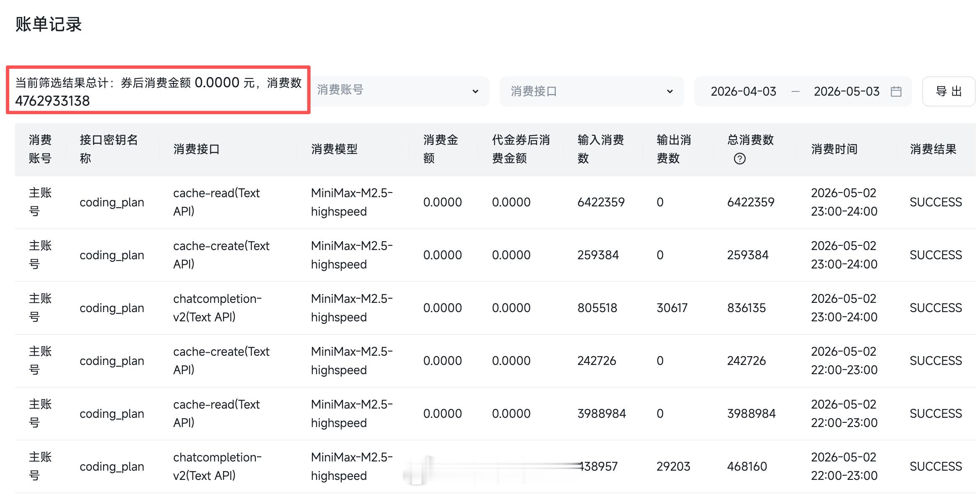Click the output value 30617
The width and height of the screenshot is (980, 495).
[672, 308]
